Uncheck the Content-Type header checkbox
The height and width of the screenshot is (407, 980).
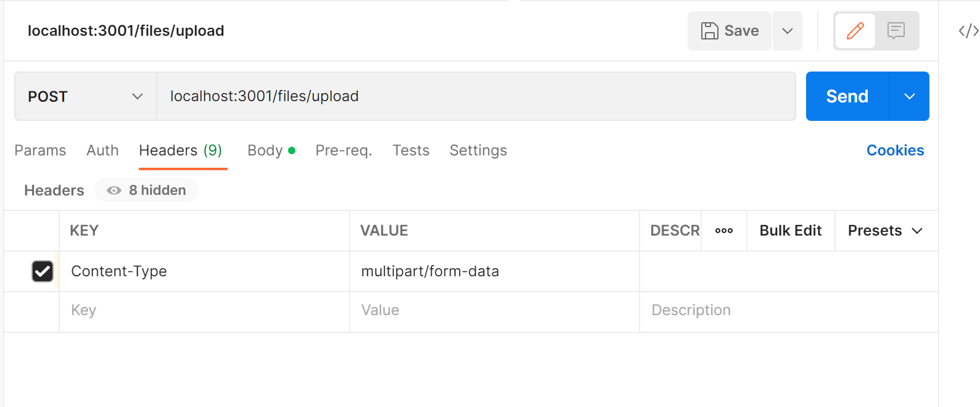coord(43,271)
